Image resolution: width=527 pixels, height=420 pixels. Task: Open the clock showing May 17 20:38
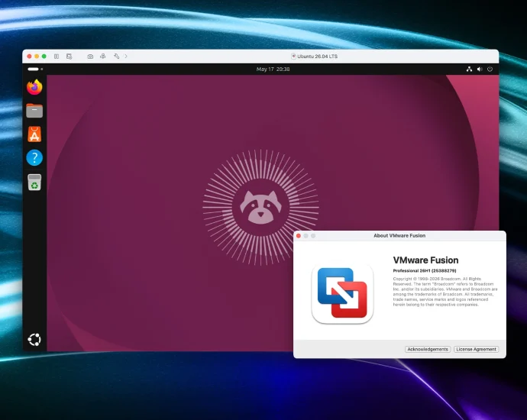coord(273,69)
